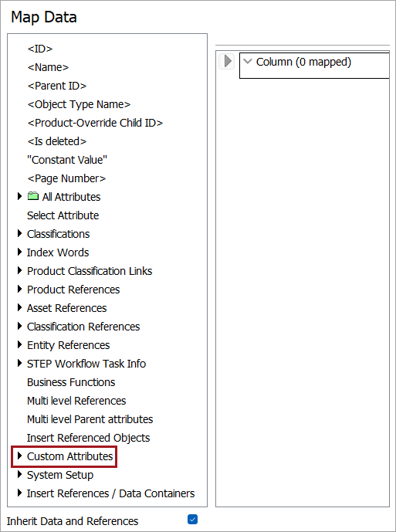Expand the All Attributes folder arrow
The width and height of the screenshot is (396, 532).
19,196
